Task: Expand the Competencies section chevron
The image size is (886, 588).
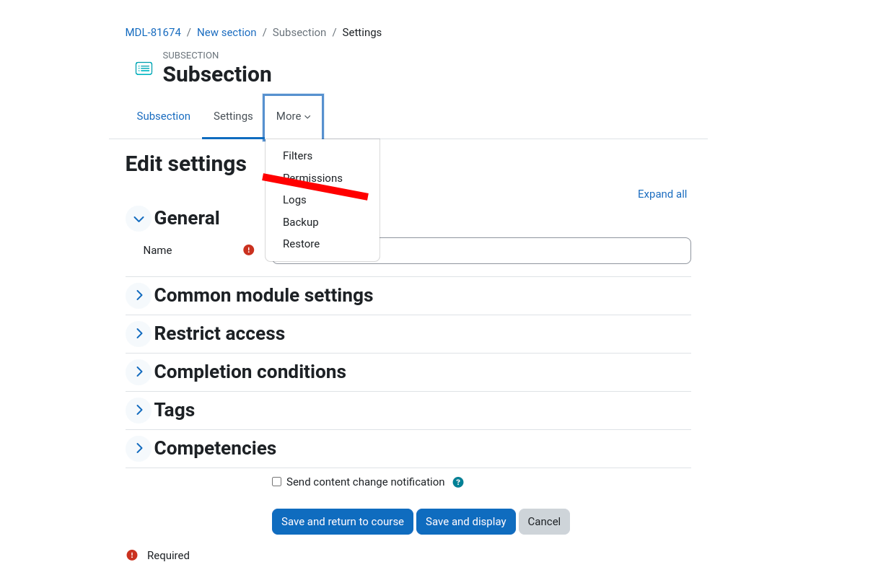Action: pyautogui.click(x=139, y=448)
